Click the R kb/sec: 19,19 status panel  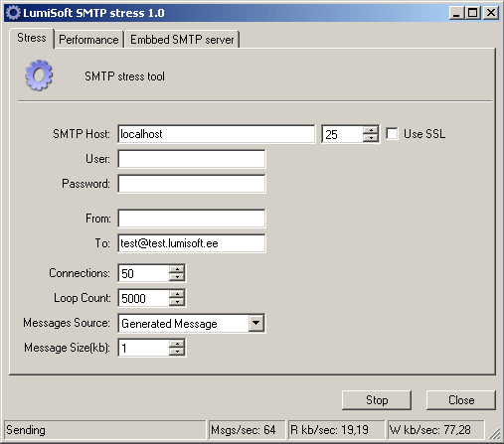click(337, 430)
